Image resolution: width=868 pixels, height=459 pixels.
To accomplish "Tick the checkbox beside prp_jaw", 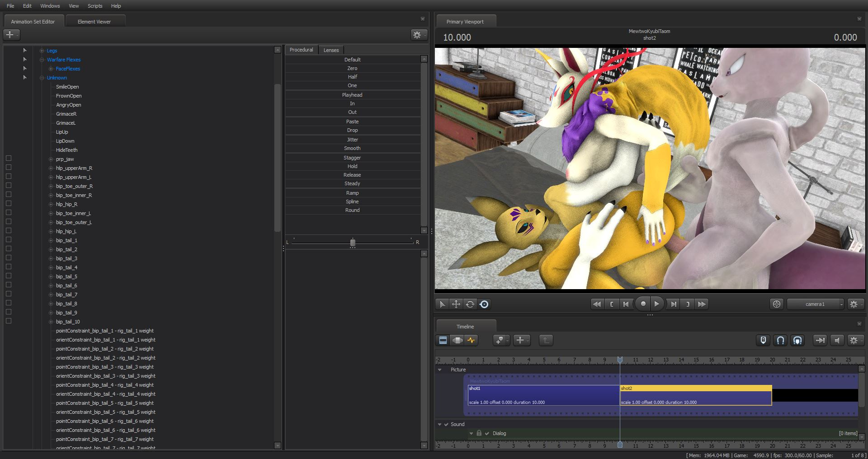I will pos(9,159).
